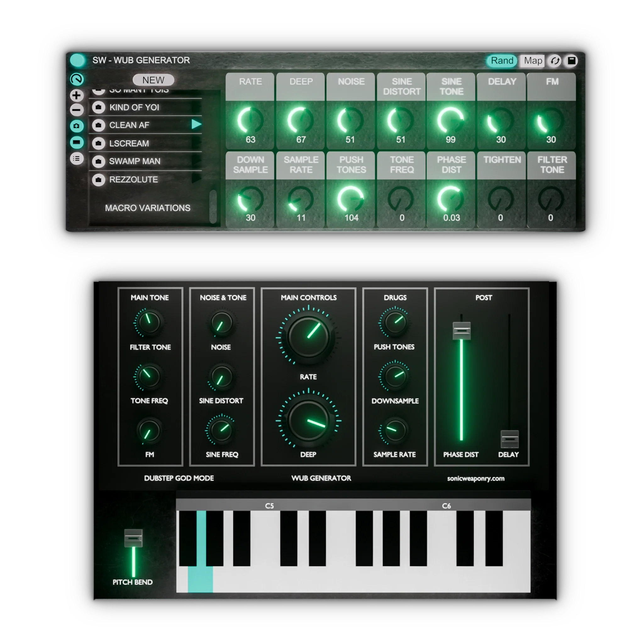Click the sonicweaponry.com link
644x644 pixels.
(476, 478)
